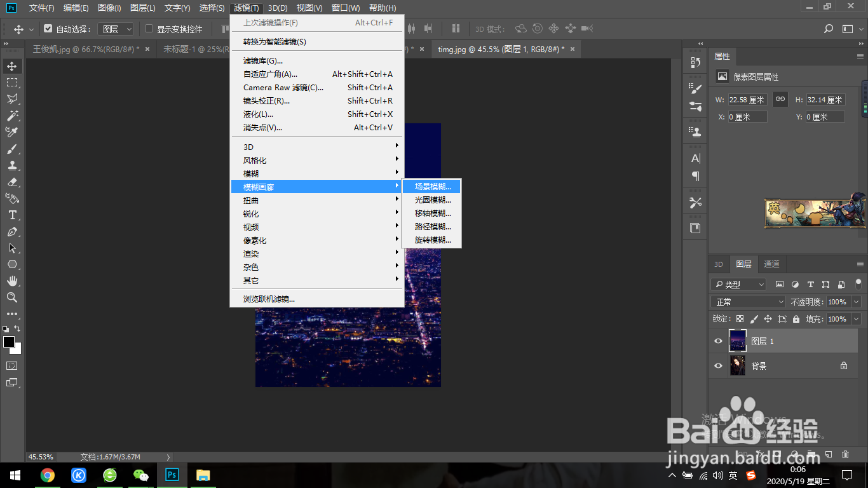This screenshot has width=868, height=488.
Task: Open the 图层 auto-select target dropdown
Action: tap(117, 29)
